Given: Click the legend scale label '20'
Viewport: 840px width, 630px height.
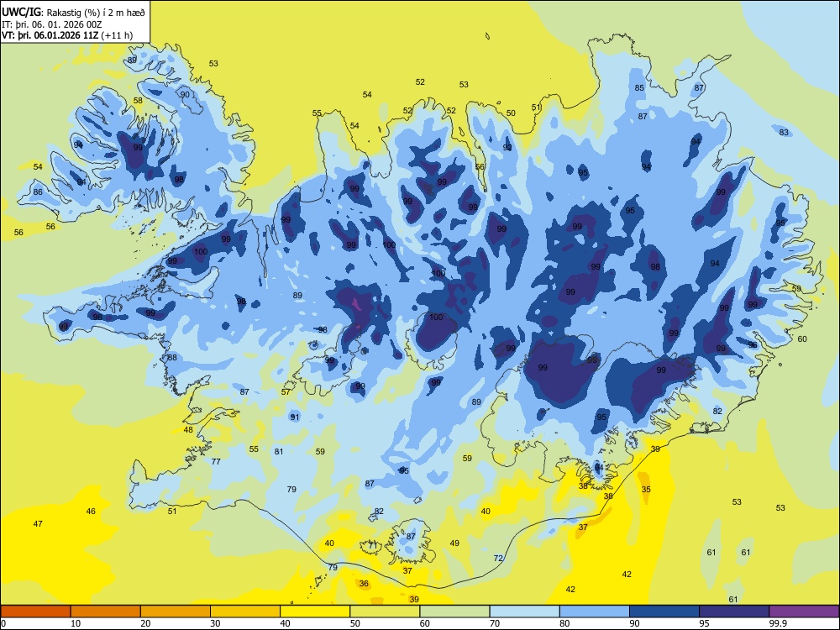Looking at the screenshot, I should click(x=145, y=623).
